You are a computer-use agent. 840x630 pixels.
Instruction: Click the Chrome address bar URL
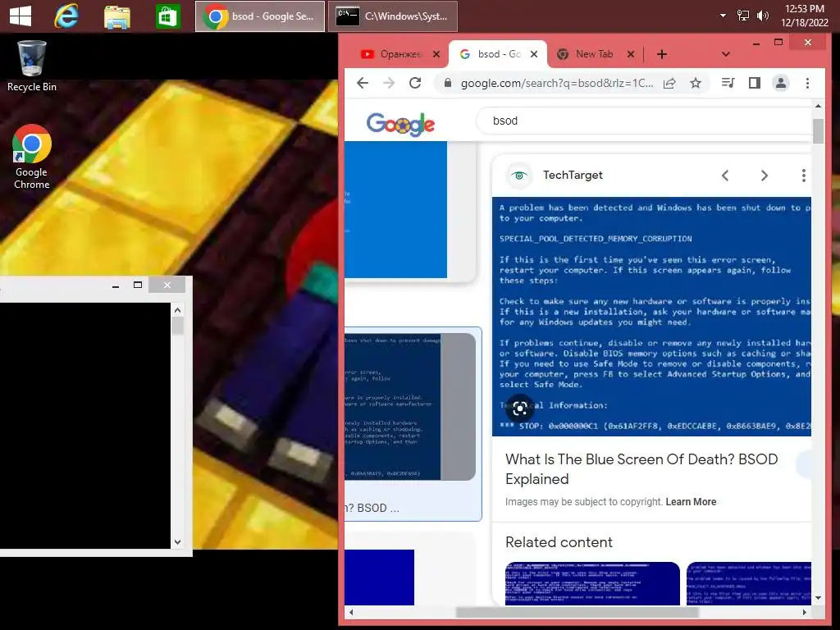coord(557,83)
